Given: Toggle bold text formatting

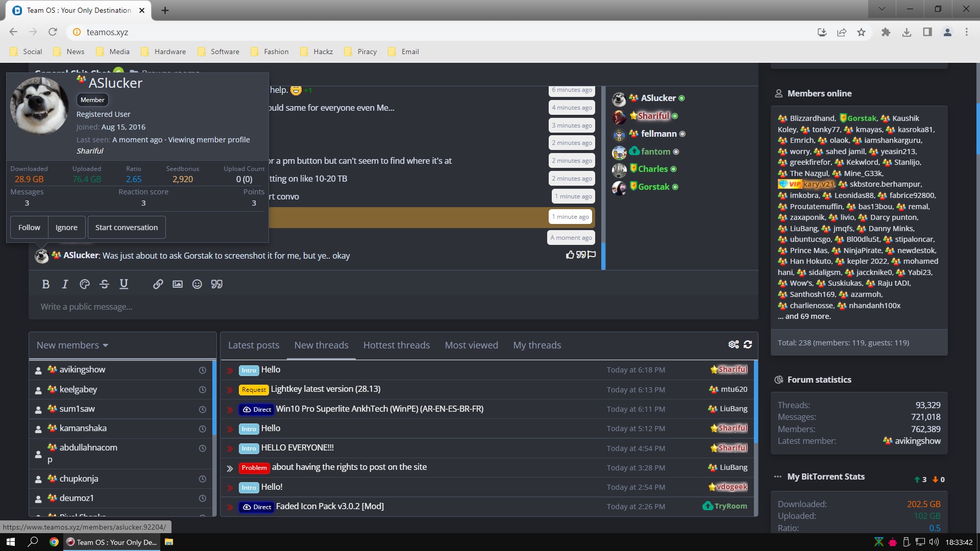Looking at the screenshot, I should (x=45, y=284).
